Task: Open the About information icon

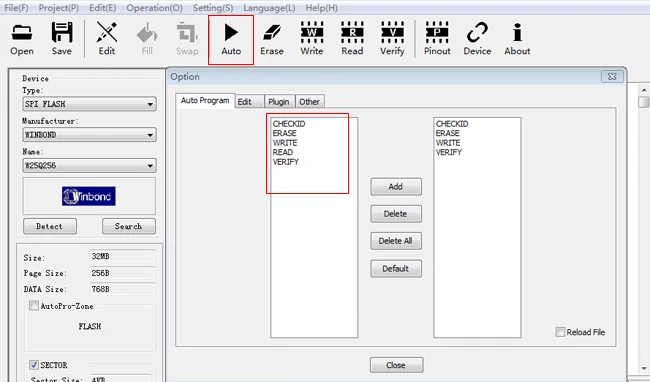Action: (x=517, y=39)
